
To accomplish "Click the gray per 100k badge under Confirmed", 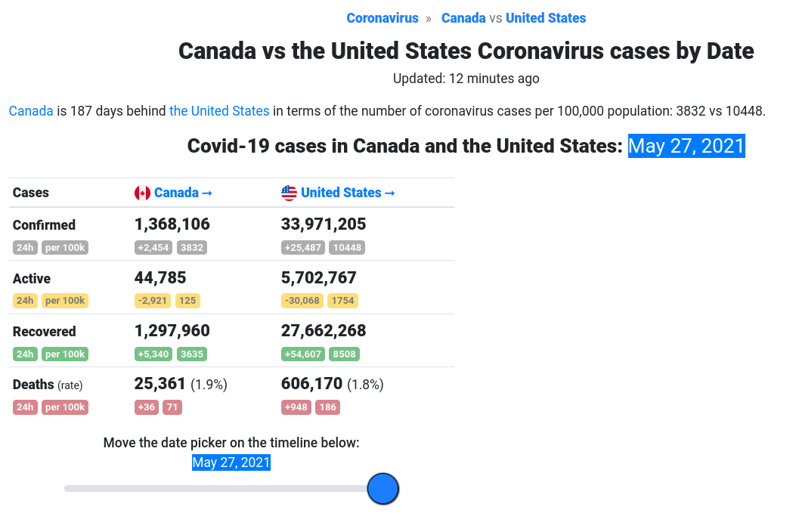I will tap(65, 248).
